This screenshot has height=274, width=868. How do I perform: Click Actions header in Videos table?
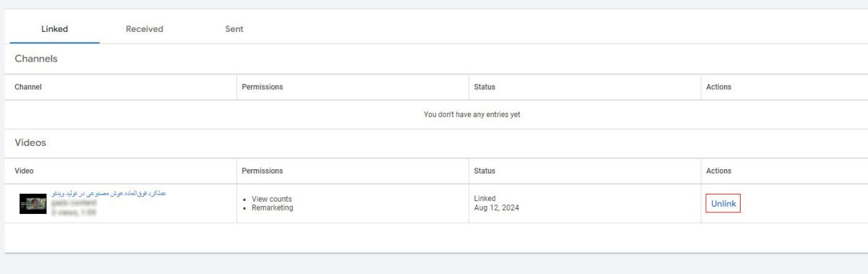click(718, 171)
